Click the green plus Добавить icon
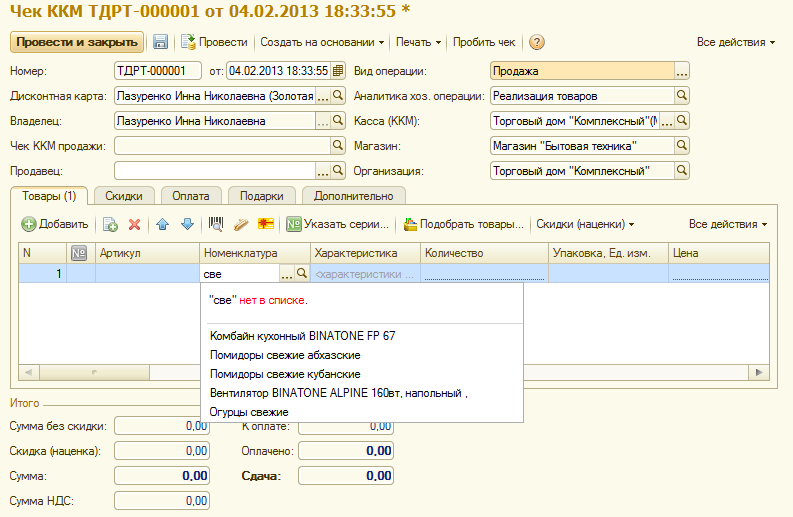Viewport: 793px width, 517px height. 28,224
